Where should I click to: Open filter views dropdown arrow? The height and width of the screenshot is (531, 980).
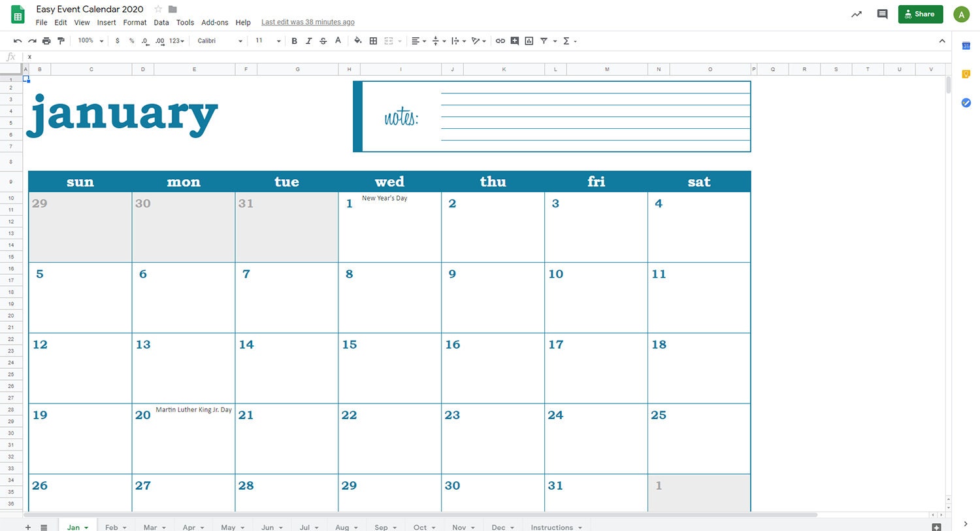click(555, 41)
